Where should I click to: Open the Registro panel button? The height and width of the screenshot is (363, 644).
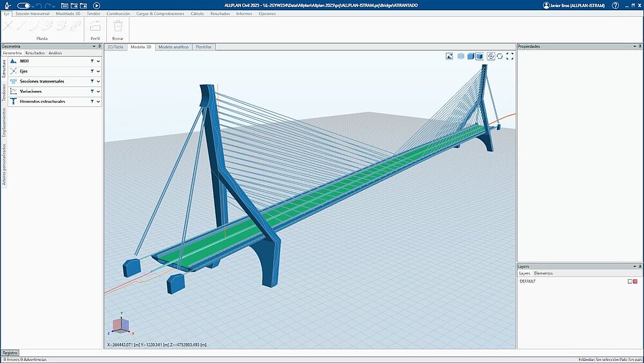(10, 353)
